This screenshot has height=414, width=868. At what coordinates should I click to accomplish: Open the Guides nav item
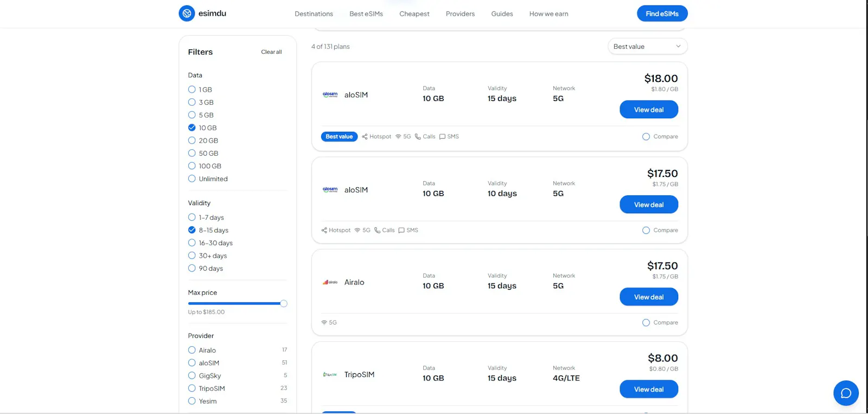pos(502,14)
